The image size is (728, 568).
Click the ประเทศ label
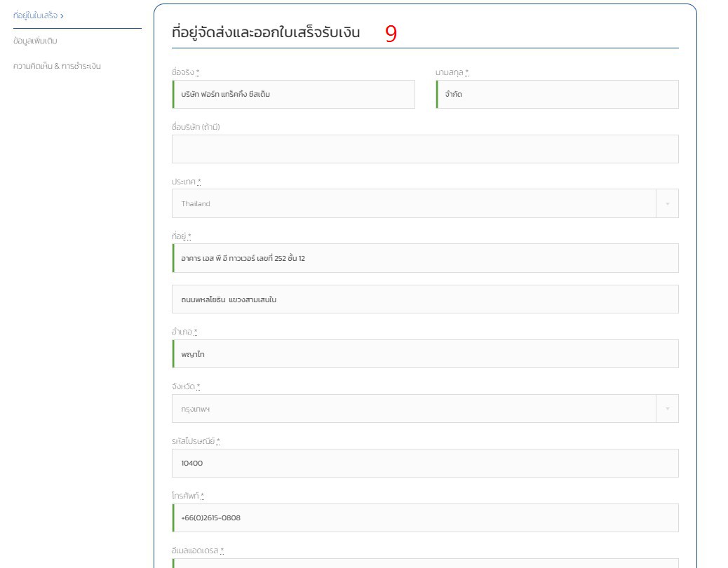point(186,182)
